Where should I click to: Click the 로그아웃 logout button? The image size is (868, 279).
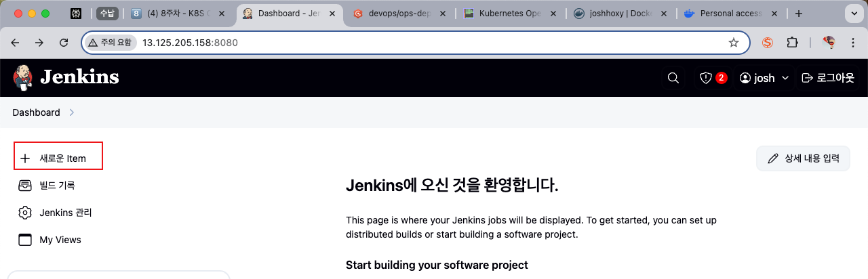(x=828, y=78)
